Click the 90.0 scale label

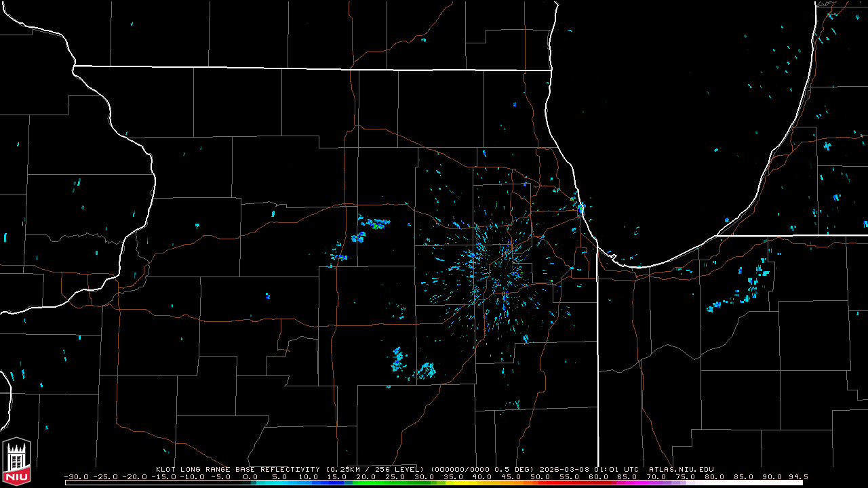[772, 477]
